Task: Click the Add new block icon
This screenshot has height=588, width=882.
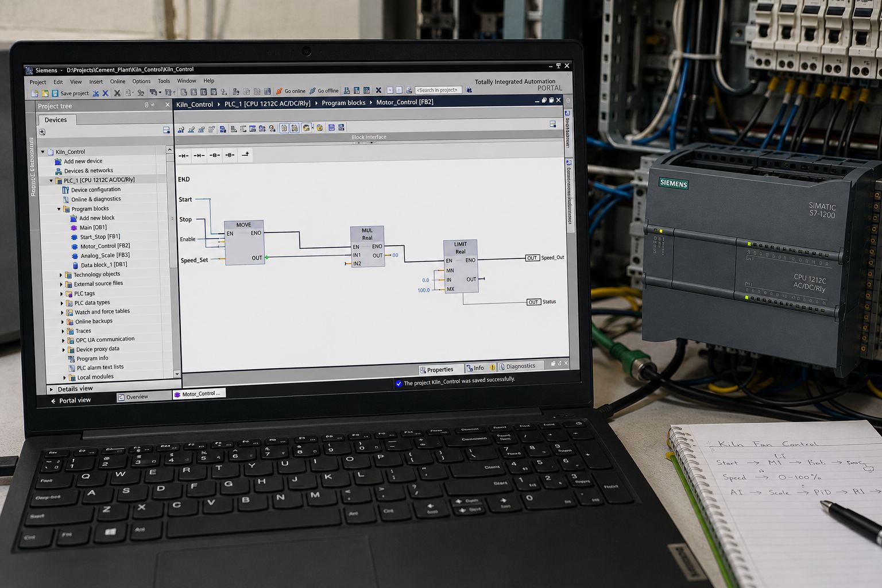Action: tap(73, 218)
